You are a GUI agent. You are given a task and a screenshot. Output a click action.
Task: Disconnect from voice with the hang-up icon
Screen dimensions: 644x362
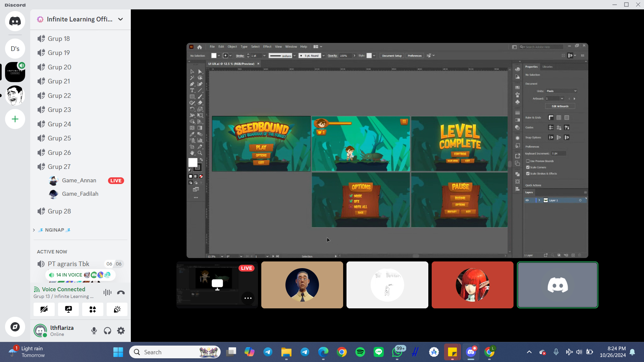(121, 293)
